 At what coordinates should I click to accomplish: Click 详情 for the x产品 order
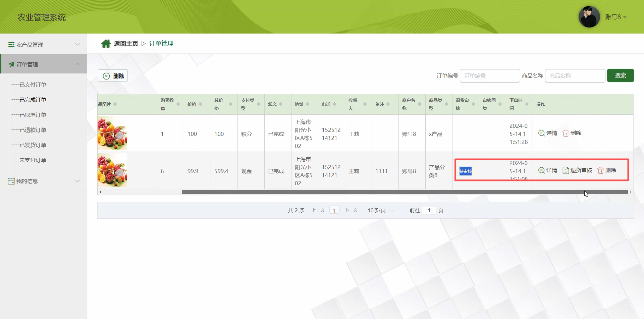coord(548,133)
